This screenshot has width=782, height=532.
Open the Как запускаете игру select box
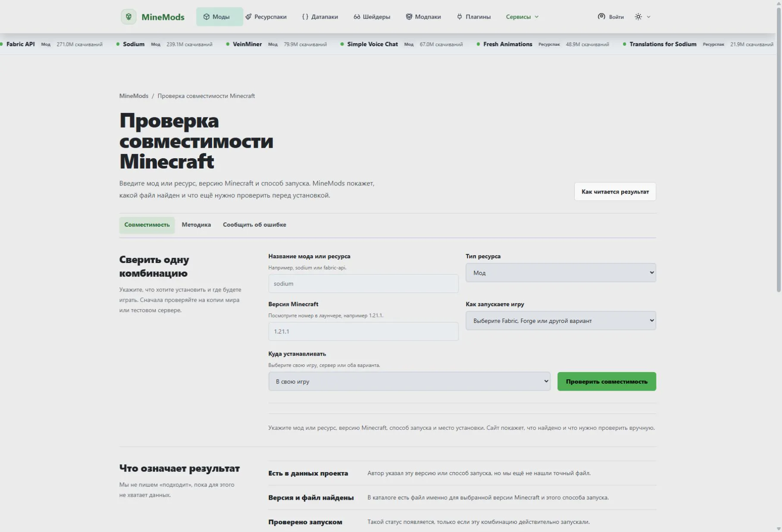(x=561, y=320)
